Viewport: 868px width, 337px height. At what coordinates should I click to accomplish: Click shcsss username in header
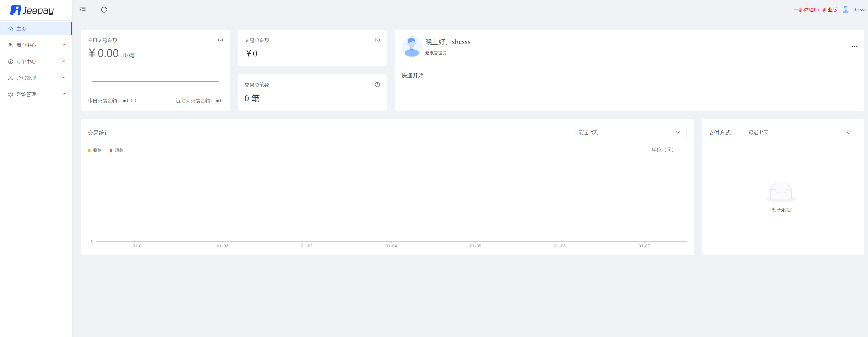pyautogui.click(x=859, y=10)
